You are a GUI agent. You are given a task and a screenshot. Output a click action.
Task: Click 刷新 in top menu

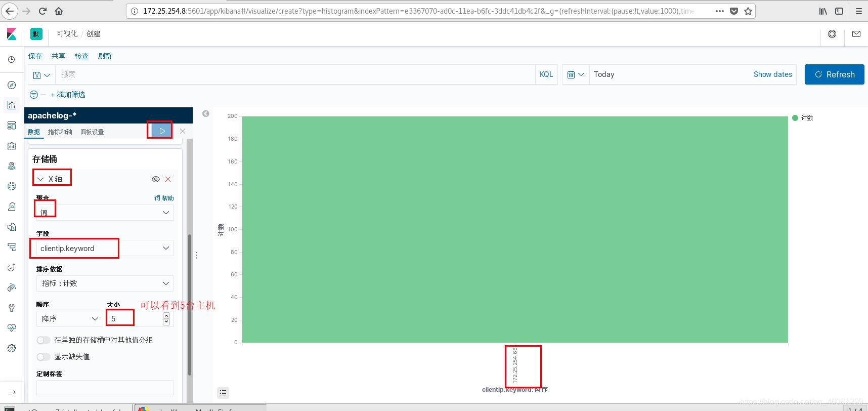coord(105,56)
